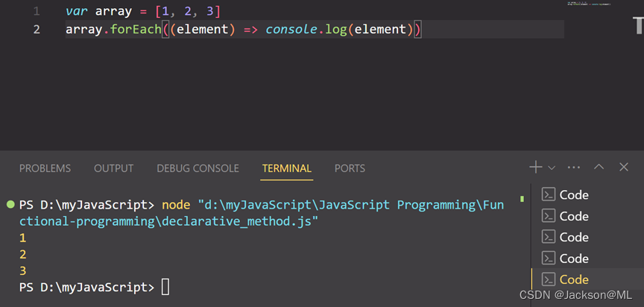Open the third Code terminal entry
Image resolution: width=644 pixels, height=307 pixels.
tap(573, 237)
